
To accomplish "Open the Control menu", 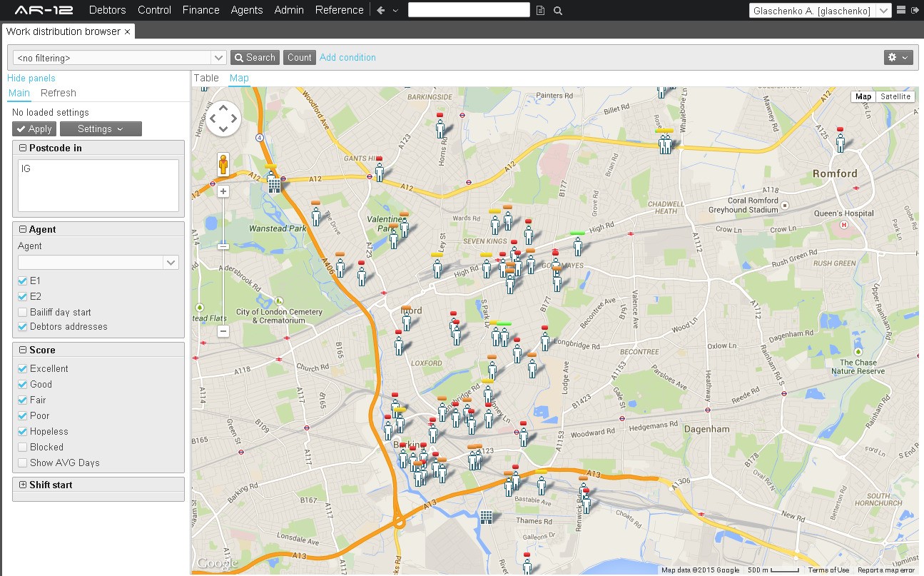I will pyautogui.click(x=154, y=10).
